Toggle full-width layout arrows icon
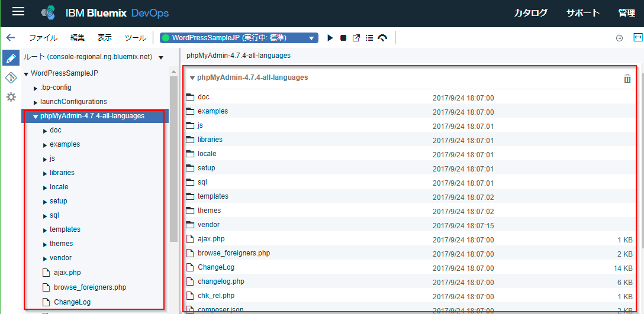This screenshot has width=644, height=314. [x=638, y=37]
